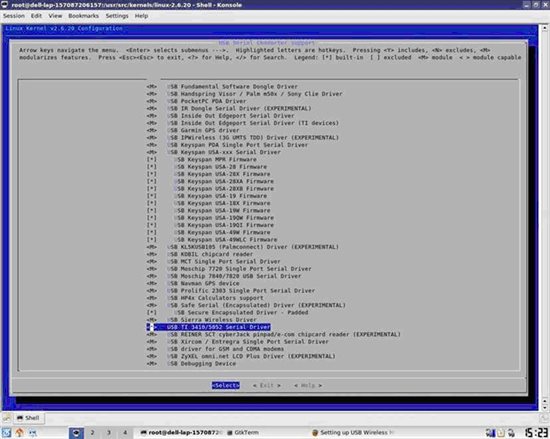This screenshot has width=550, height=439.
Task: Click the new session icon beside Shell tab
Action: tap(6, 418)
